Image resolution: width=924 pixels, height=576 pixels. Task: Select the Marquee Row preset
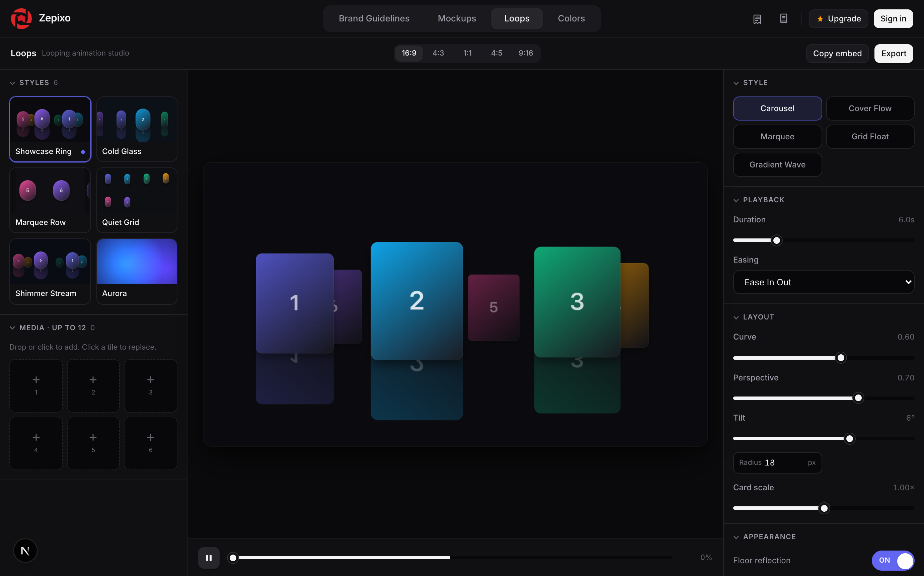[x=50, y=200]
